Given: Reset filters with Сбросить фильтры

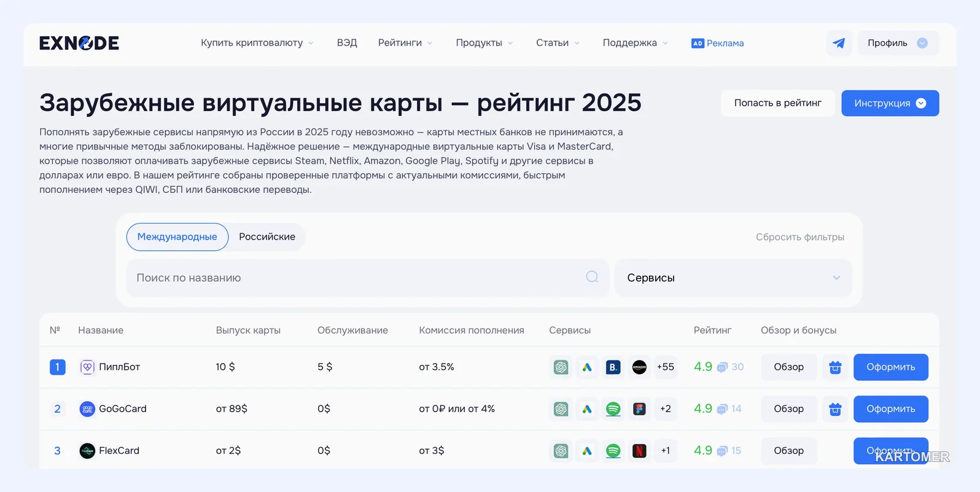Looking at the screenshot, I should pyautogui.click(x=800, y=237).
